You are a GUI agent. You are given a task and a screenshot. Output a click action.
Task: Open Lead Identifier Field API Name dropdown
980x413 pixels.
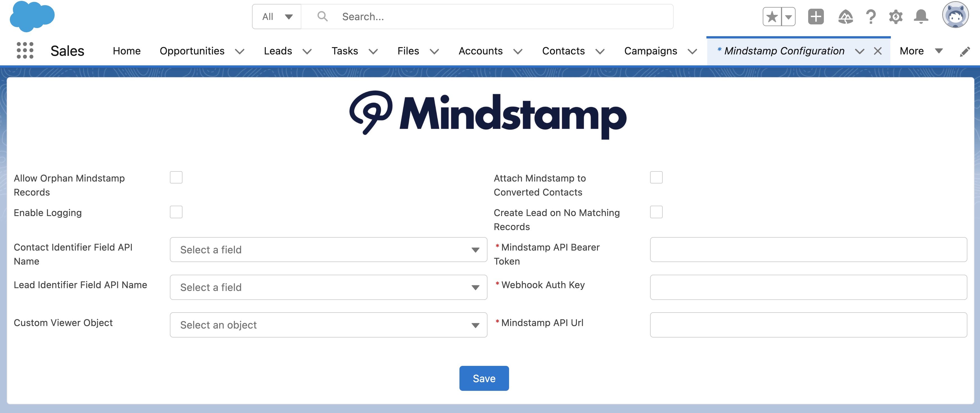coord(328,287)
